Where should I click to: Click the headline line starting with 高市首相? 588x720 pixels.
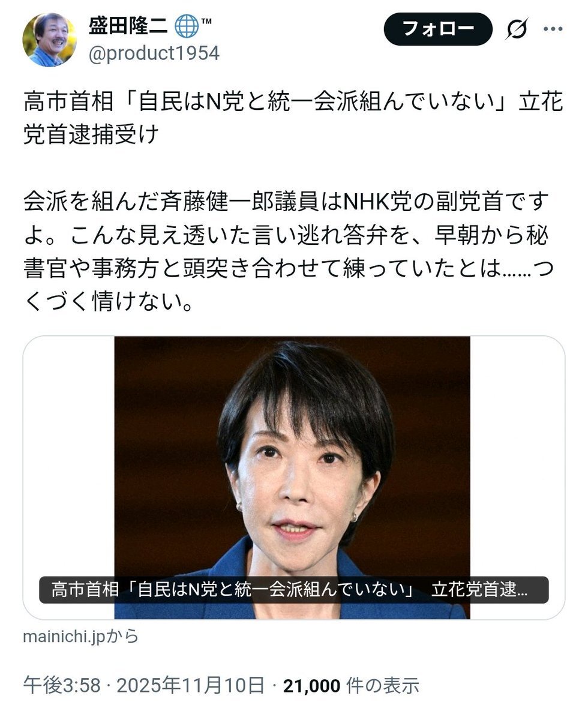[293, 102]
